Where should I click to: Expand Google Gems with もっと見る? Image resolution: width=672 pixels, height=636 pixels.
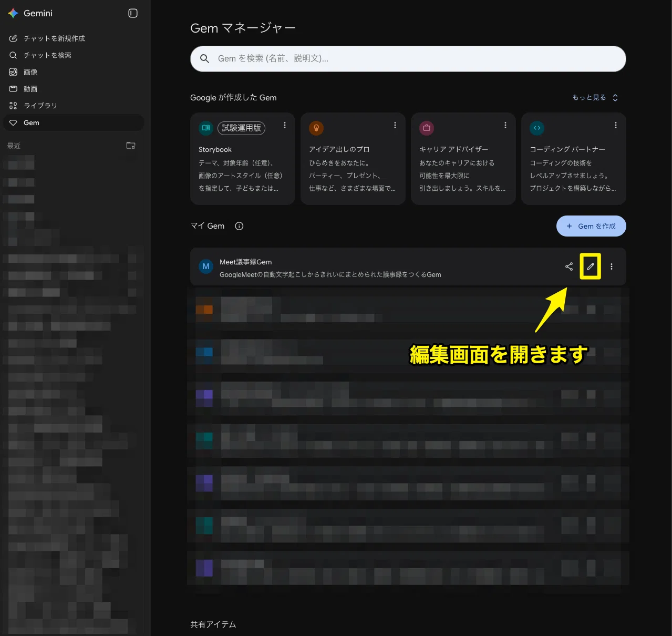[595, 97]
